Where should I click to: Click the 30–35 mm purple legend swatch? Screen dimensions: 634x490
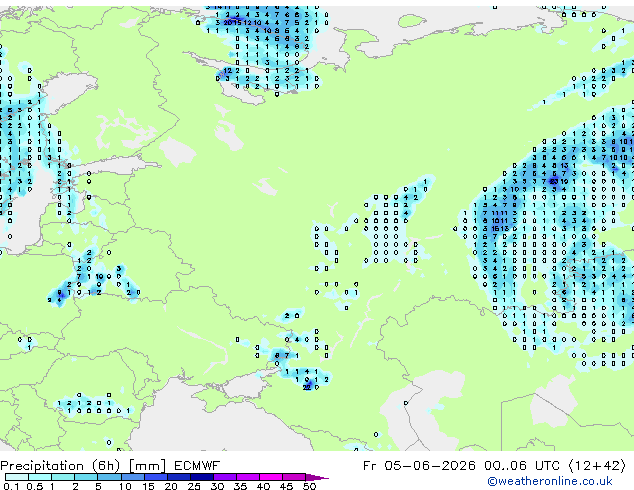pyautogui.click(x=224, y=477)
